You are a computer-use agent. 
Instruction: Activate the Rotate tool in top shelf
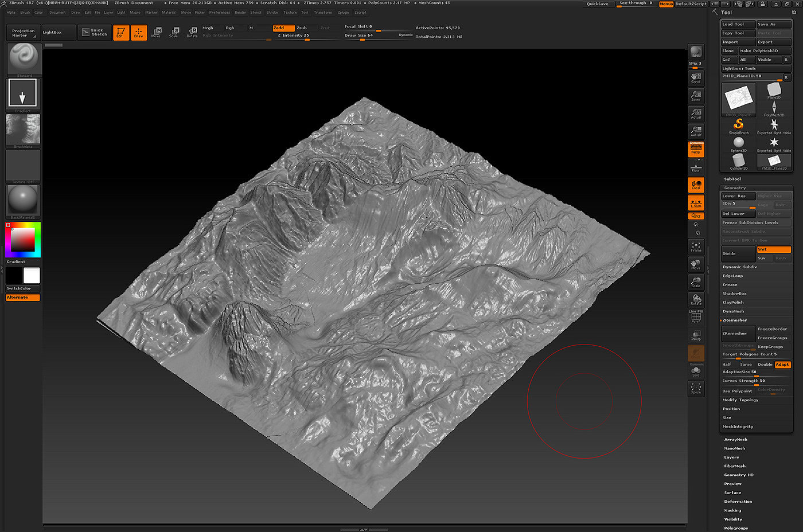point(192,32)
